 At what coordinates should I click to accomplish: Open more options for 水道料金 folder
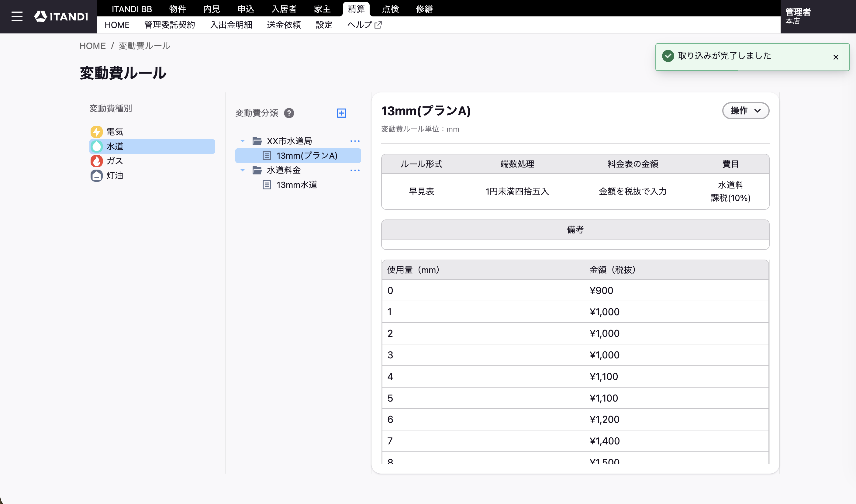click(x=355, y=170)
